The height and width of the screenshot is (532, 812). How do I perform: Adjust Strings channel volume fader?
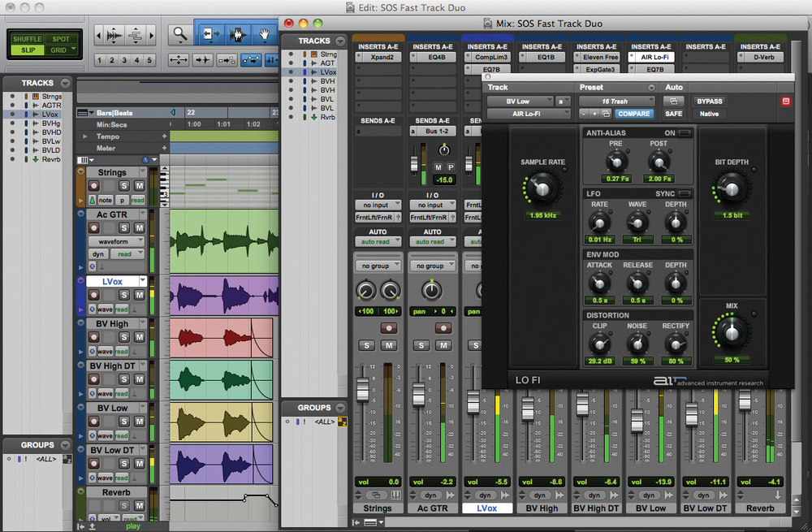(x=363, y=389)
